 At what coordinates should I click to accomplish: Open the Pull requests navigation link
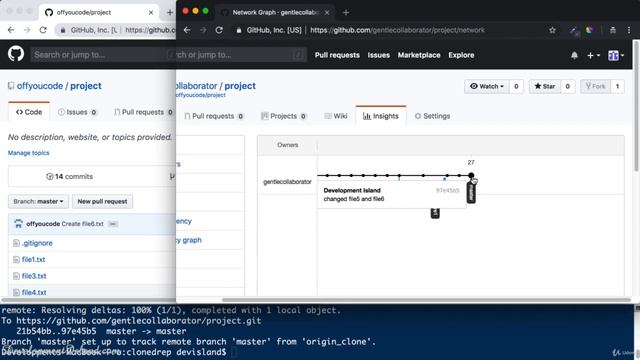(337, 55)
